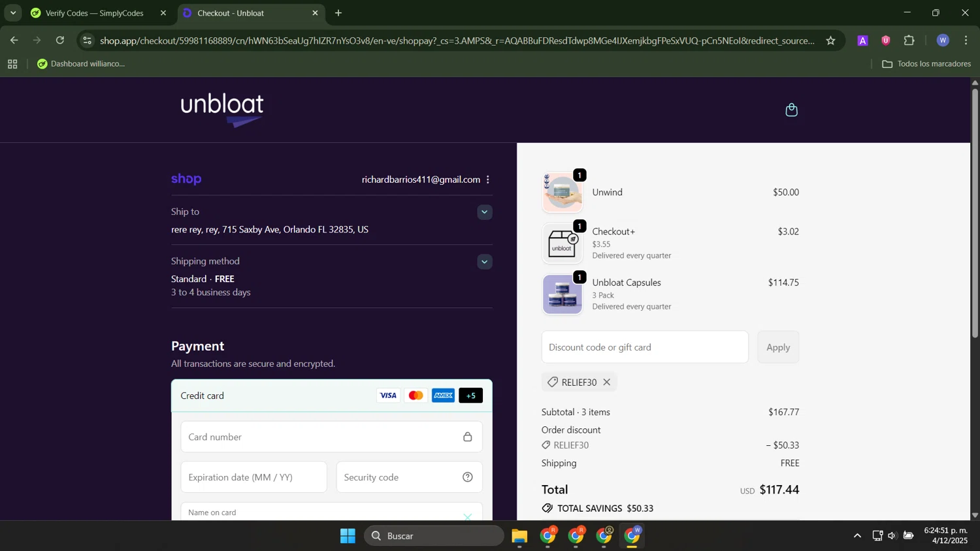This screenshot has height=551, width=980.
Task: Focus the Card number field
Action: [x=331, y=437]
